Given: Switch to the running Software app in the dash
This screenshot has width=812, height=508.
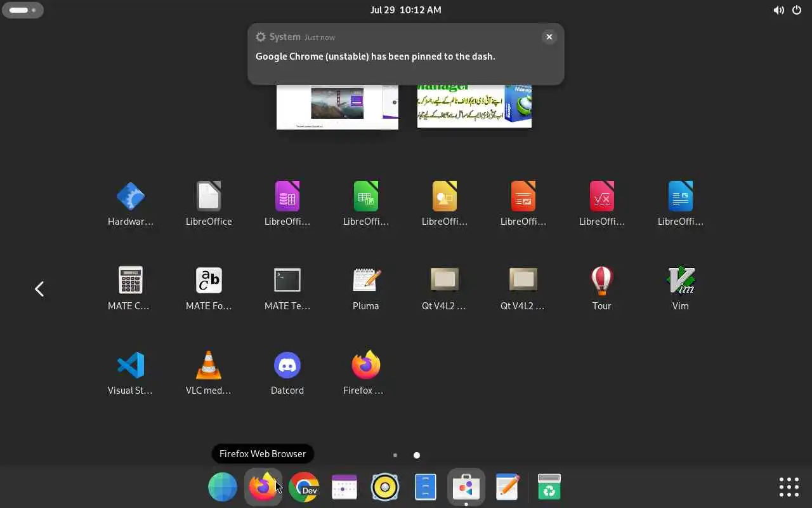Looking at the screenshot, I should coord(466,487).
